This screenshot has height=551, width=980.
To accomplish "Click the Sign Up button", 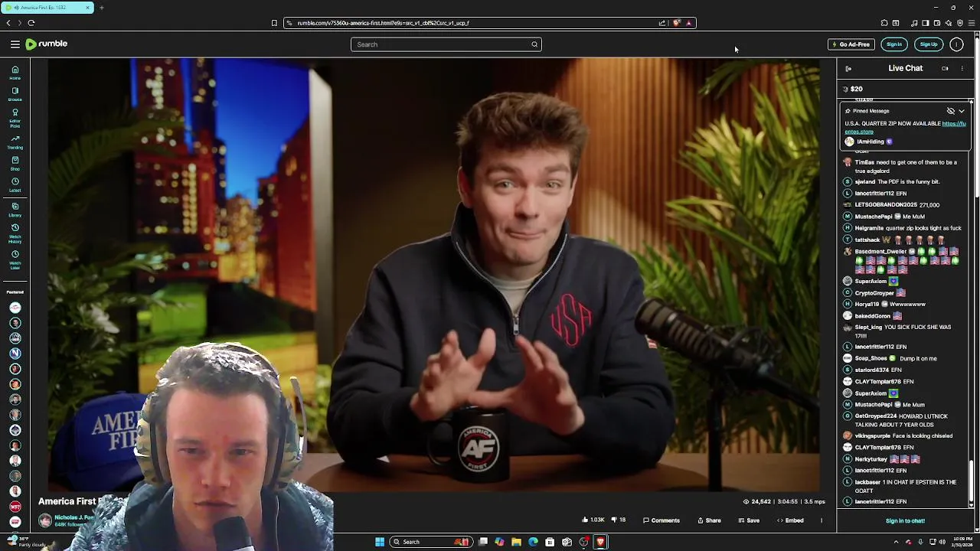I will click(x=929, y=44).
